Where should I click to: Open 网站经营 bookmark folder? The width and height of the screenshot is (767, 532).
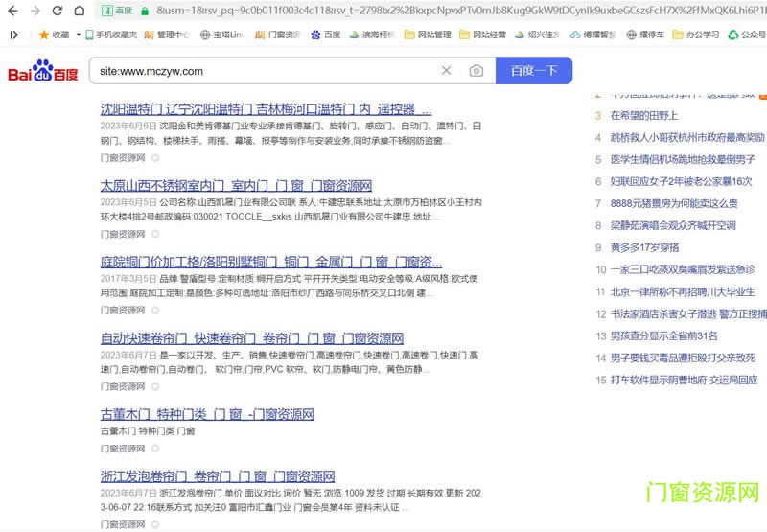(x=483, y=35)
